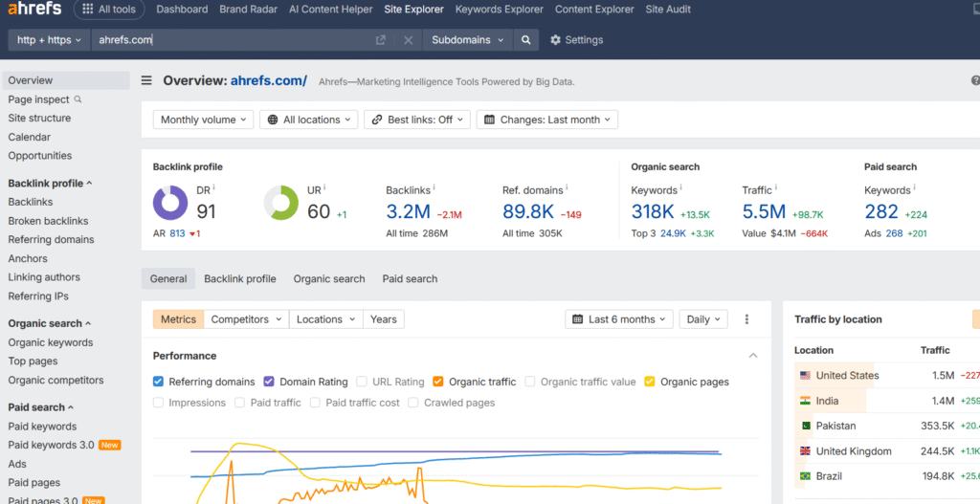Open the Daily interval dropdown
Image resolution: width=980 pixels, height=504 pixels.
703,319
